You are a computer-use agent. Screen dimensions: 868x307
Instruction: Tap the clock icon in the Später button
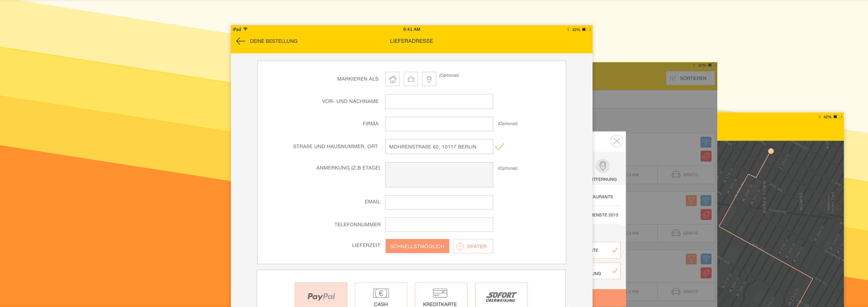[x=460, y=247]
